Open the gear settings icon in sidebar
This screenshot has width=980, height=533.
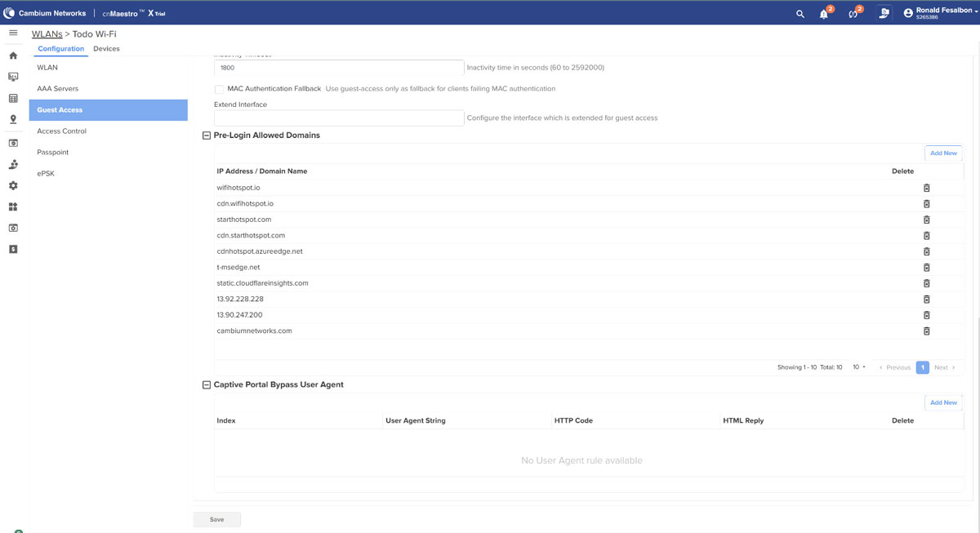13,185
